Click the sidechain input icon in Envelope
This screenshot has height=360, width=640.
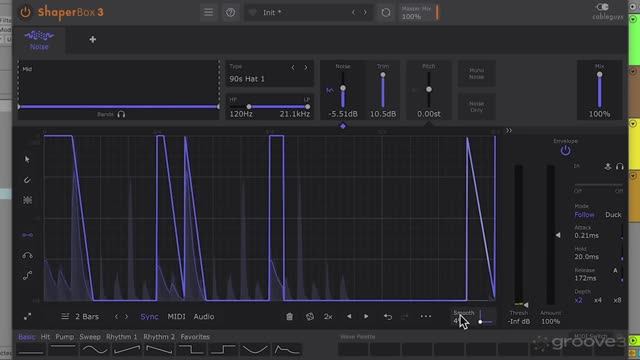pyautogui.click(x=608, y=166)
